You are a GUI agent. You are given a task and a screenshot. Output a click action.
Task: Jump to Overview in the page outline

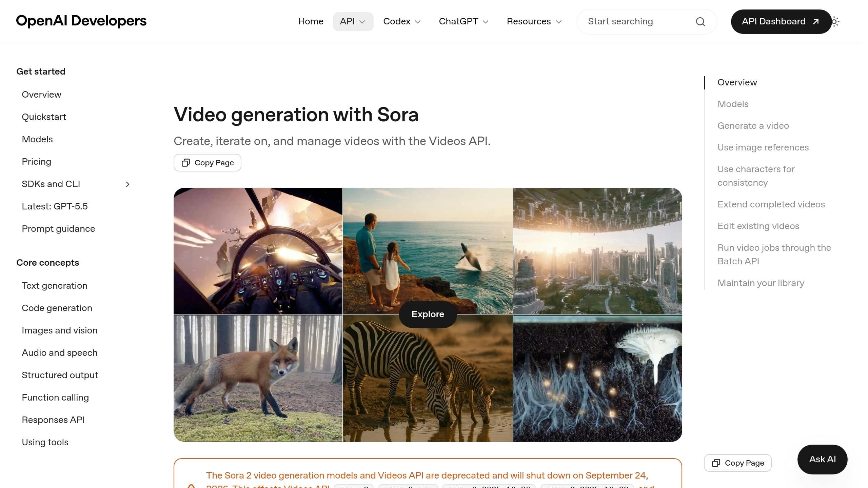tap(737, 82)
